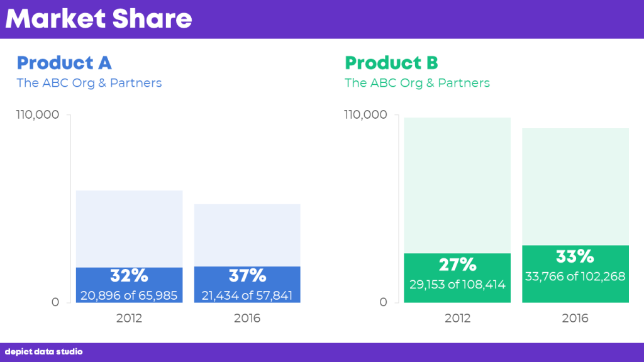Click the light blue 2012 Product A bar
The width and height of the screenshot is (644, 362).
[130, 229]
